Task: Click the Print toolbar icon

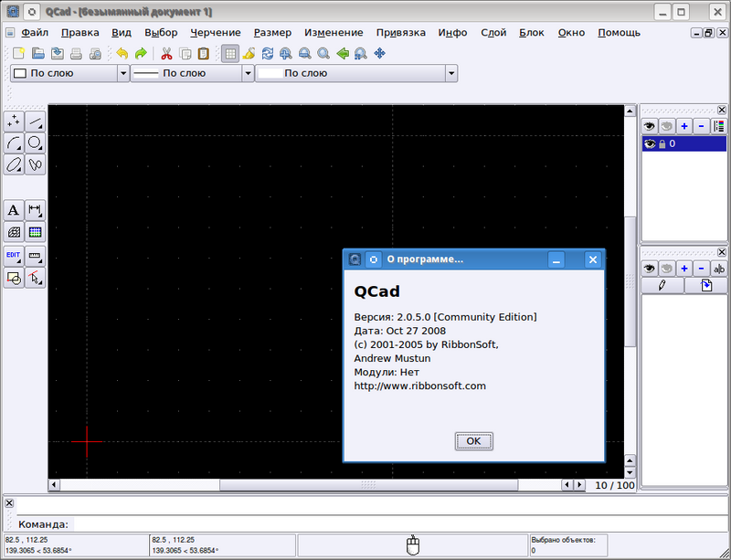Action: [x=77, y=54]
